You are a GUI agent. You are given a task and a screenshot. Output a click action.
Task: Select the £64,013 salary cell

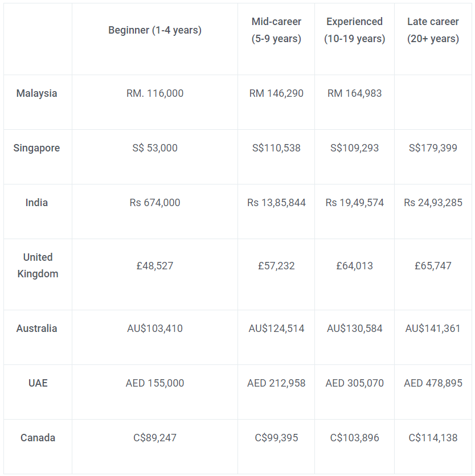[x=354, y=266]
